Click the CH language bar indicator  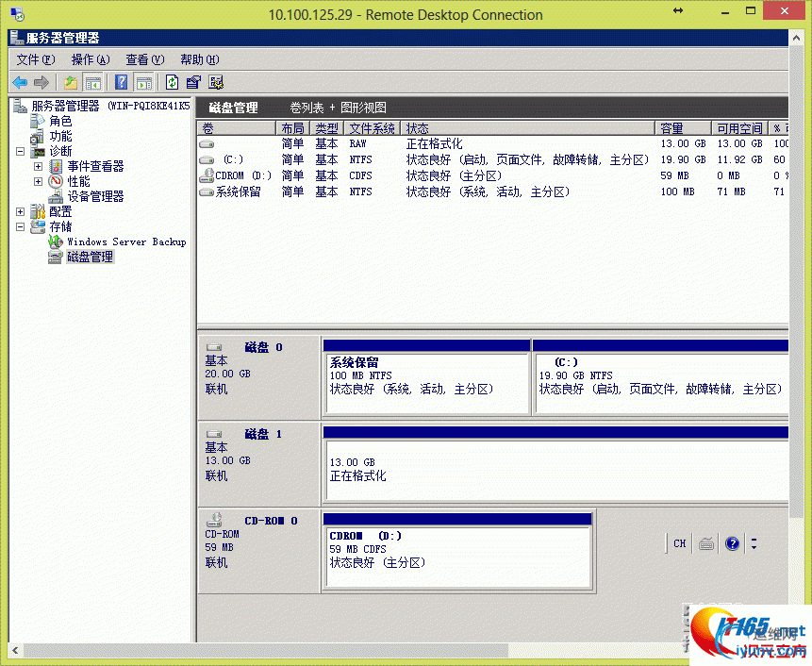(x=680, y=543)
